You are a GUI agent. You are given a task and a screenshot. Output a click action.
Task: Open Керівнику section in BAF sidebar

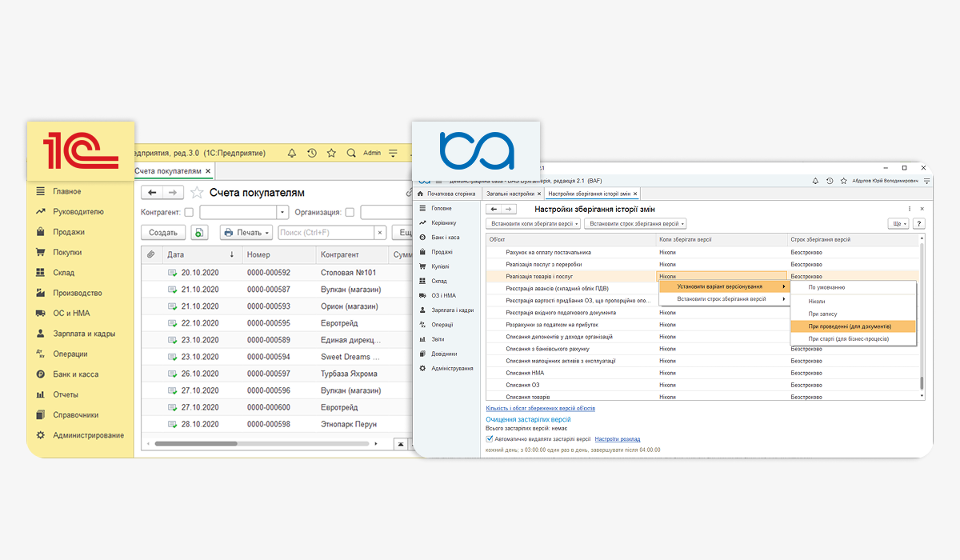pos(437,222)
